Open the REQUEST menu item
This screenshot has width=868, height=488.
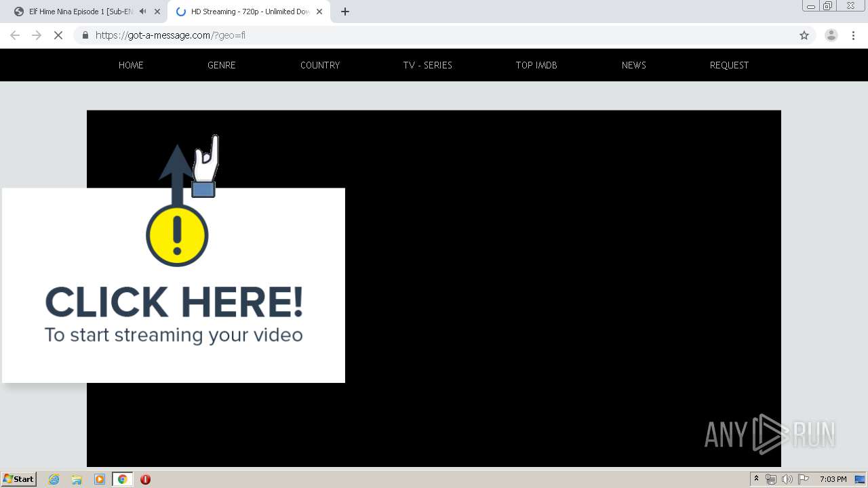(x=729, y=65)
